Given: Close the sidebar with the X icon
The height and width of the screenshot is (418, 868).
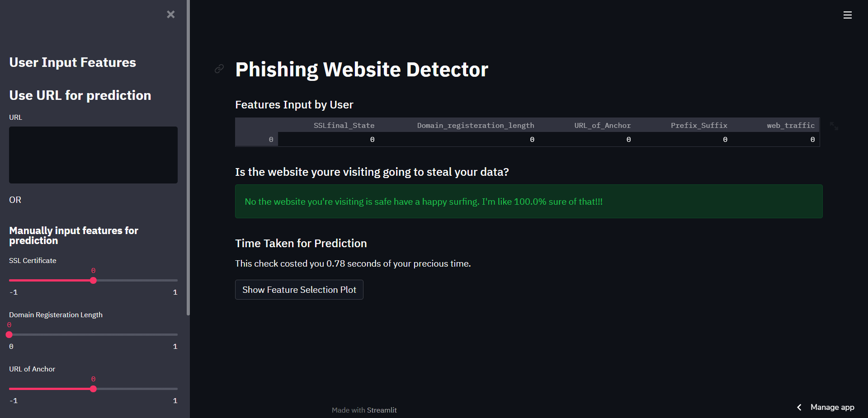Looking at the screenshot, I should pyautogui.click(x=170, y=14).
